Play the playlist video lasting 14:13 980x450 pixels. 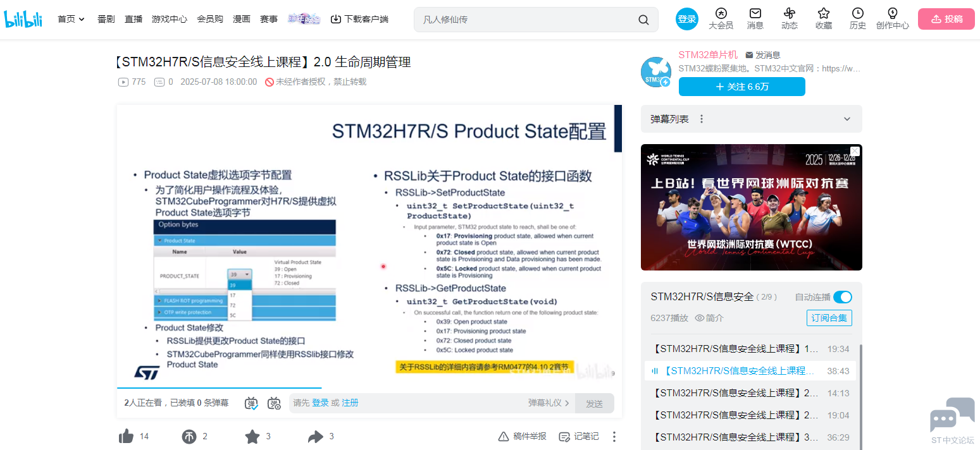click(750, 393)
